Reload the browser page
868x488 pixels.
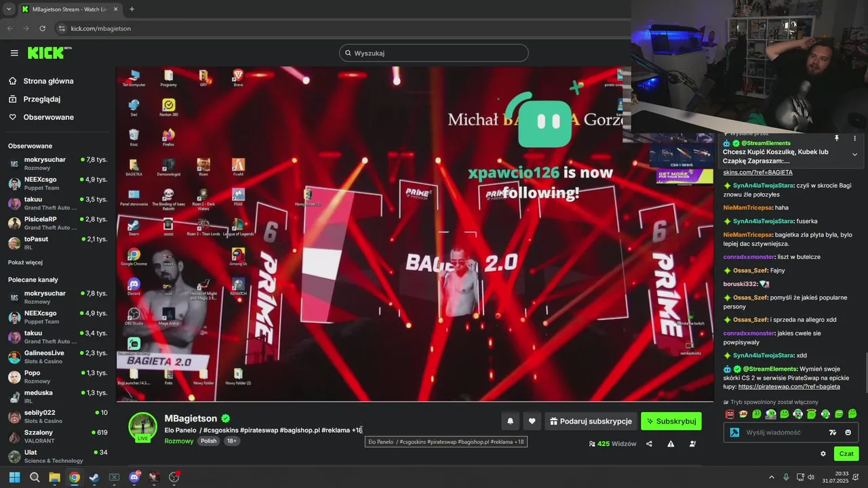43,28
